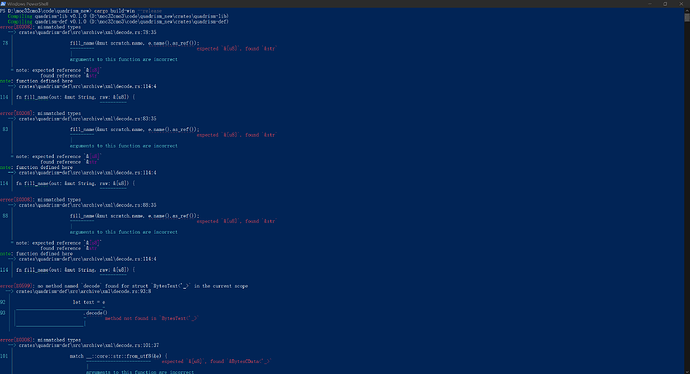
Task: Click the decode.rs:101:37 file path
Action: 88,345
